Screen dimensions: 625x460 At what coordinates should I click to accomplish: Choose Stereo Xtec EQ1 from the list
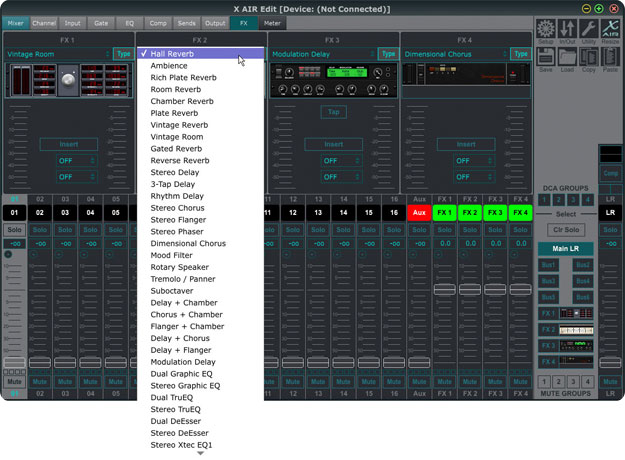click(x=200, y=445)
